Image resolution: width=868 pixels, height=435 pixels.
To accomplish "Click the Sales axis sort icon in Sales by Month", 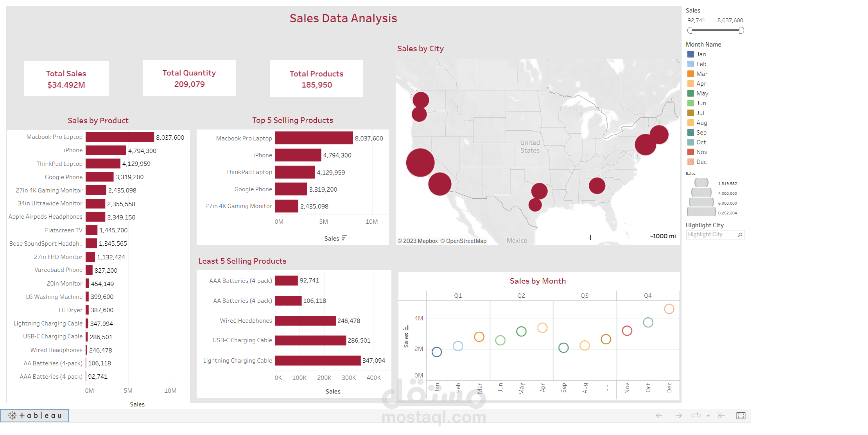I will [406, 328].
